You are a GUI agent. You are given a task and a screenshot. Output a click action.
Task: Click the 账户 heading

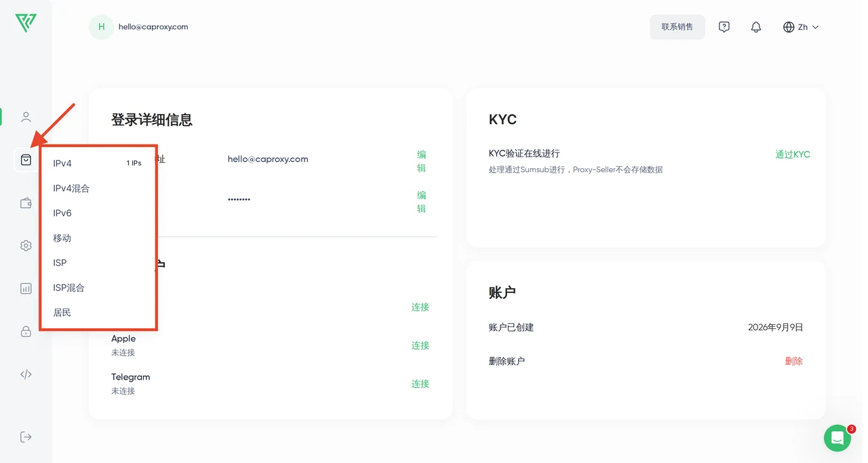click(x=502, y=292)
